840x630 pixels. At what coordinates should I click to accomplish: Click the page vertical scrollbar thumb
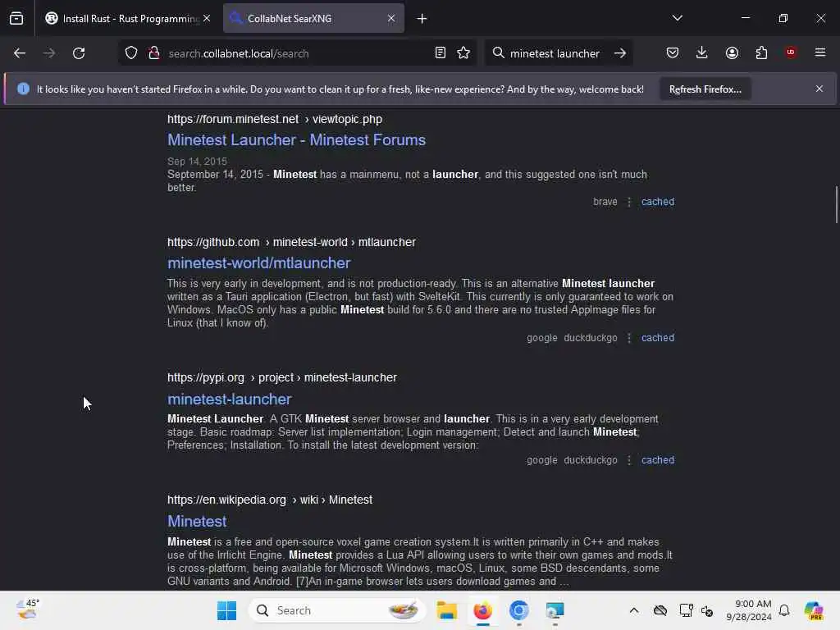836,204
